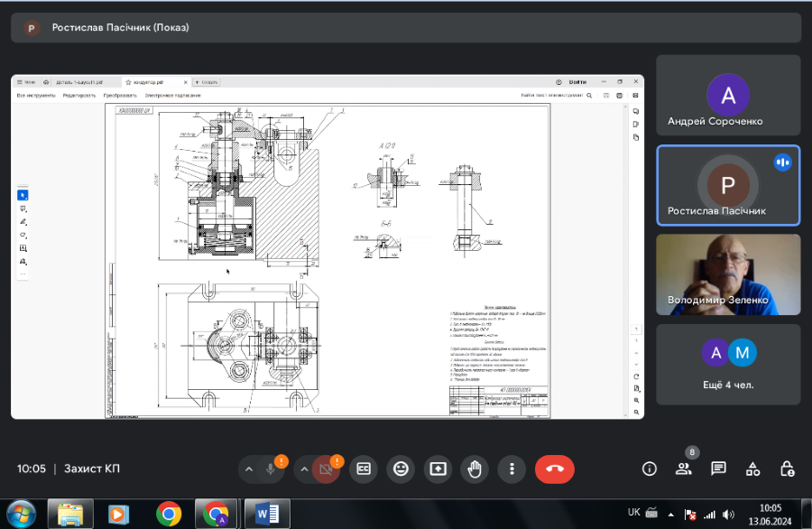Expand video settings chevron beside camera
Screen dimensions: 812x529
(304, 469)
